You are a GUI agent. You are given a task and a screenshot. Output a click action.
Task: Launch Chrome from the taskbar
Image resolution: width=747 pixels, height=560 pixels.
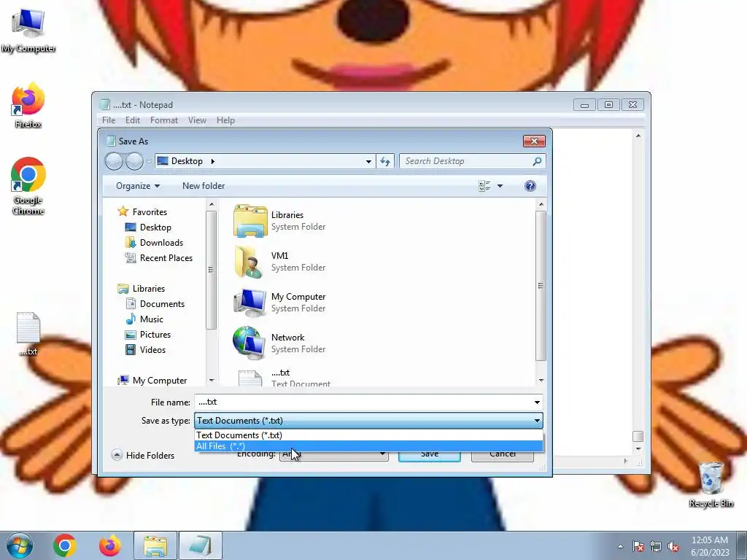point(65,545)
